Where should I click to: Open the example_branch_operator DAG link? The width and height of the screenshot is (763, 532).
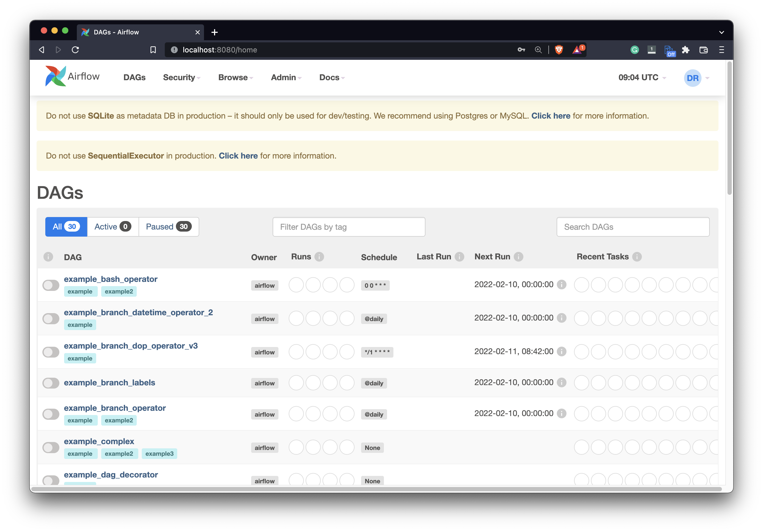coord(115,408)
